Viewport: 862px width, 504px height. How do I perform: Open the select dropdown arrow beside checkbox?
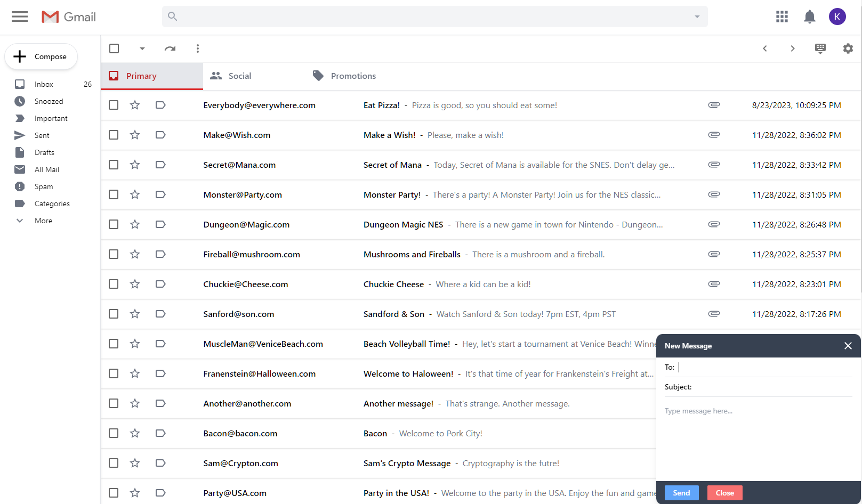tap(142, 48)
